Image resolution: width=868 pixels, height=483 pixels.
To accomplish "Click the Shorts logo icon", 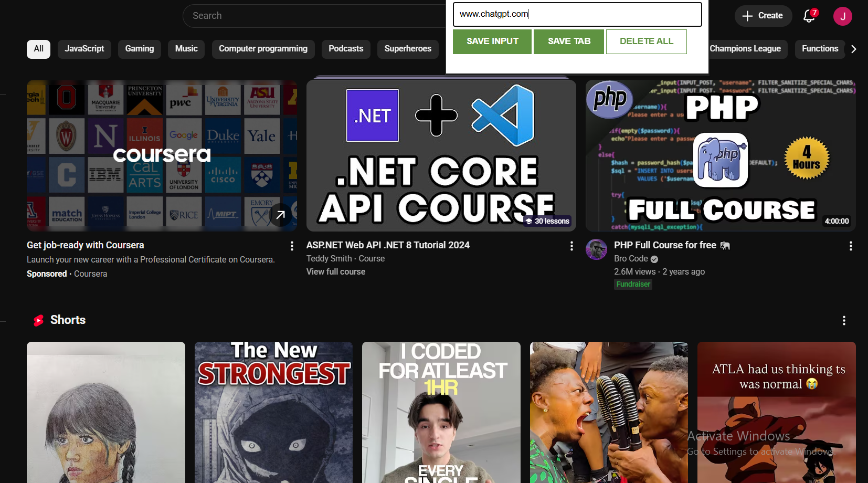I will tap(38, 320).
